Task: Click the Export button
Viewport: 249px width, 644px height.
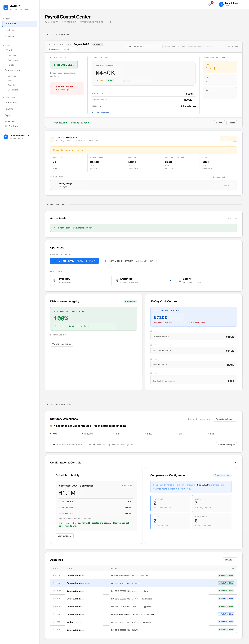Action: (231, 123)
